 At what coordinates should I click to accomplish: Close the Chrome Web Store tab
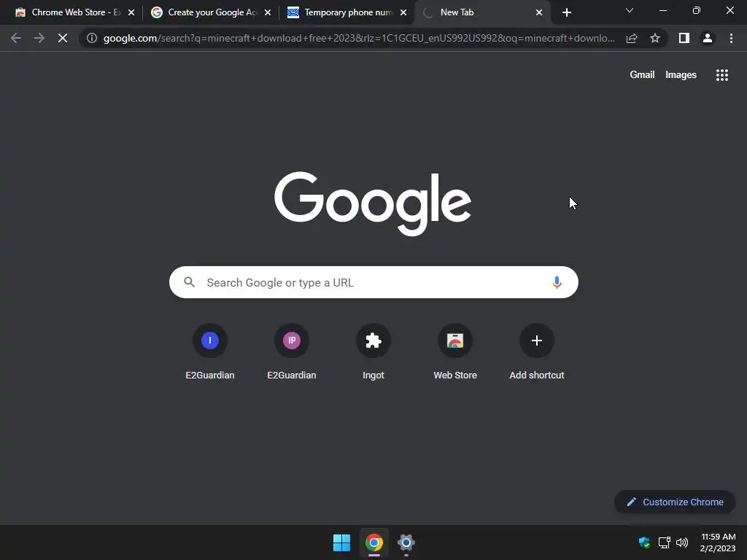tap(131, 12)
